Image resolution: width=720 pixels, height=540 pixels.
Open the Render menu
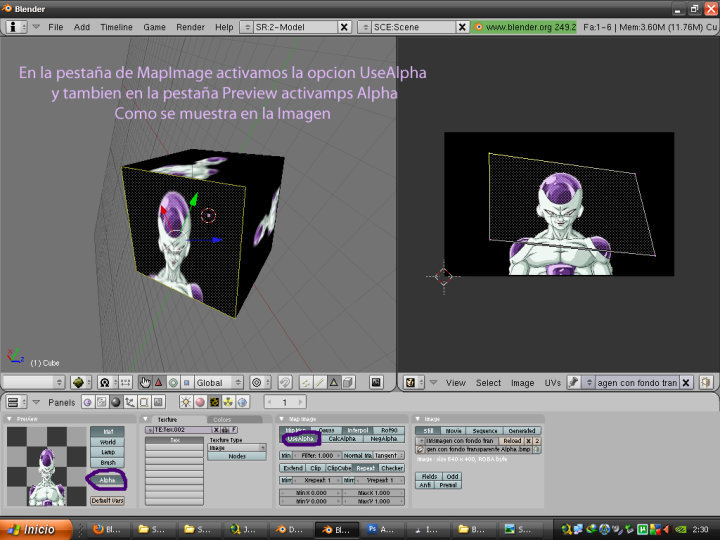point(190,27)
